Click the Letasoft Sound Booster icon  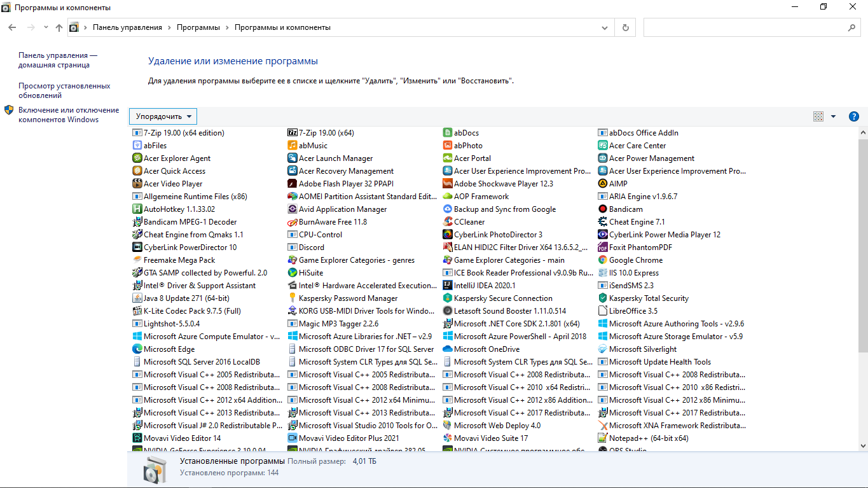[x=448, y=311]
